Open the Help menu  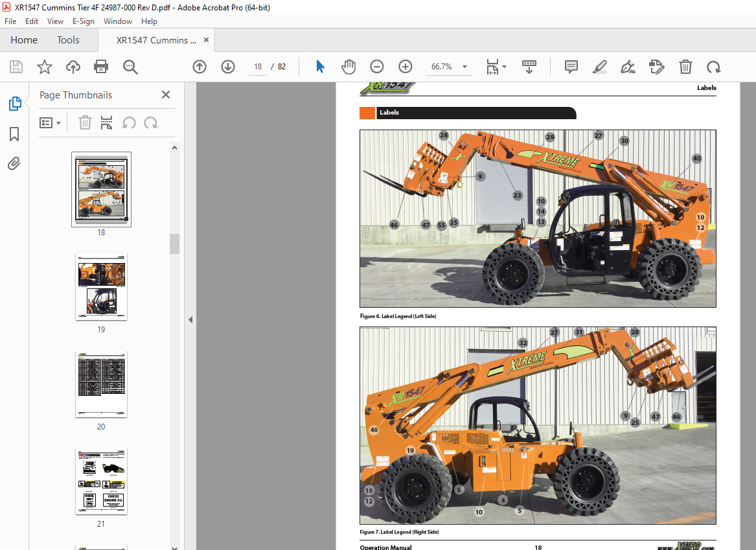click(x=149, y=21)
